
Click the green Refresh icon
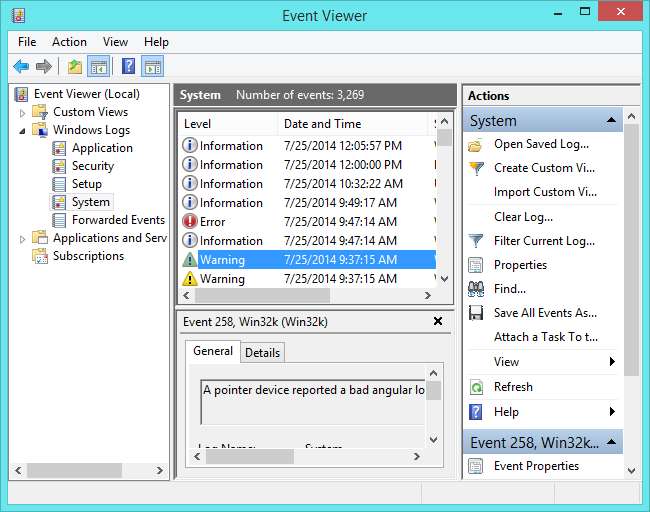pos(477,387)
